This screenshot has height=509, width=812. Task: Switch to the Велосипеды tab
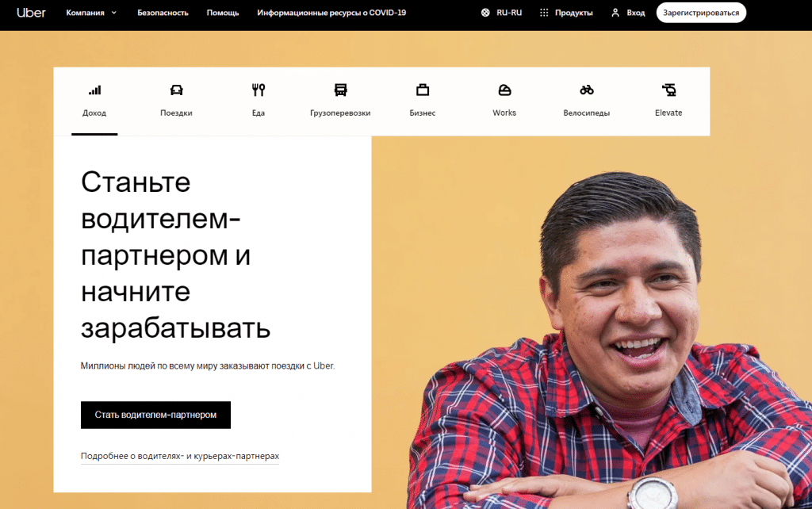click(x=587, y=101)
